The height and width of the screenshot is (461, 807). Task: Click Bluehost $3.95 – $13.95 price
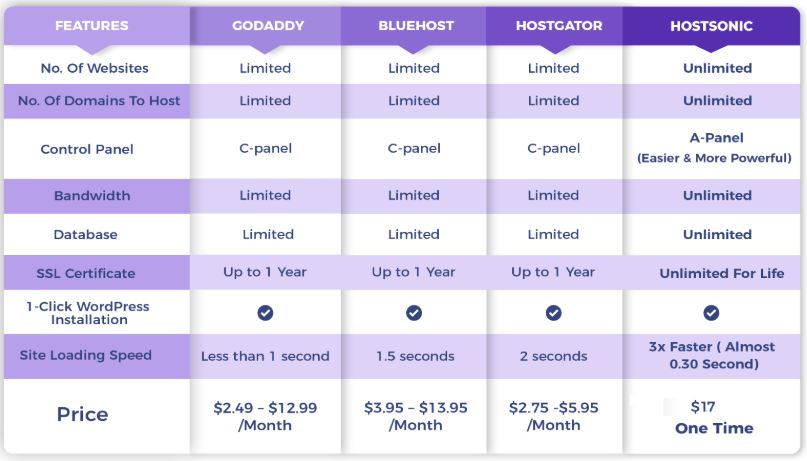tap(415, 416)
